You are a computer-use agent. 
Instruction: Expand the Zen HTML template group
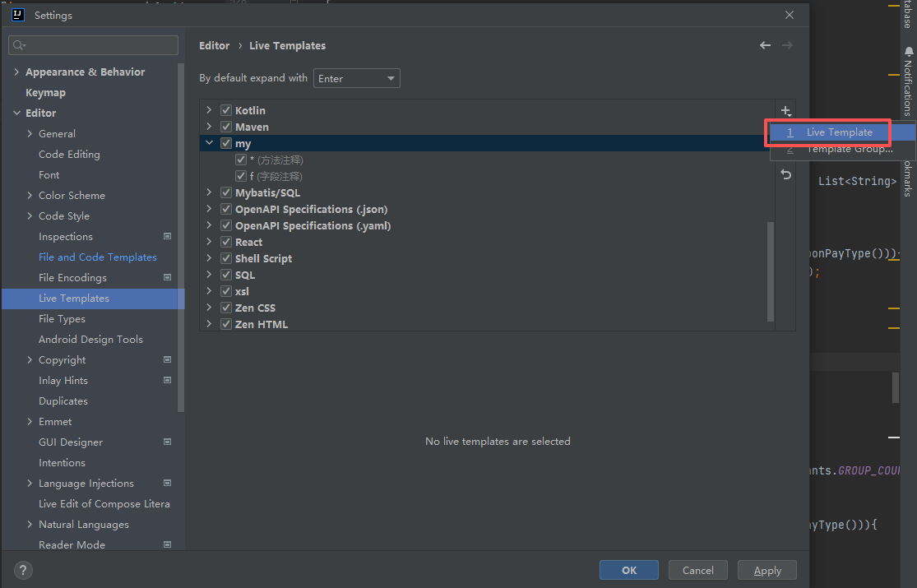(x=209, y=323)
